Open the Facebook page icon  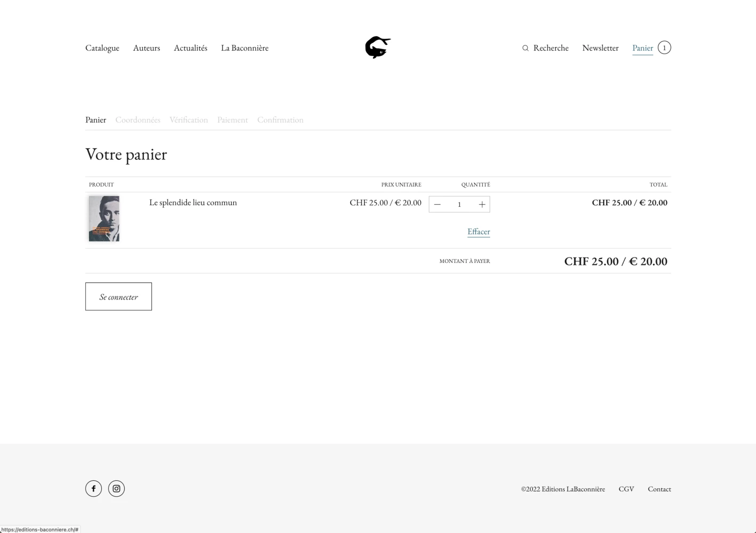click(94, 489)
